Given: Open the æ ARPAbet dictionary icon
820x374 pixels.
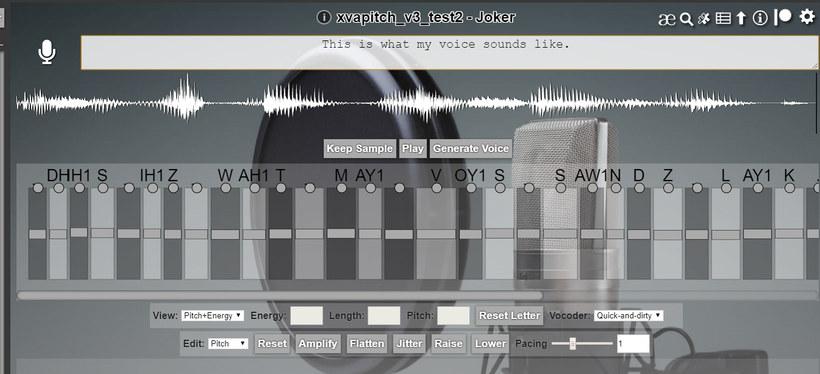Looking at the screenshot, I should [667, 19].
